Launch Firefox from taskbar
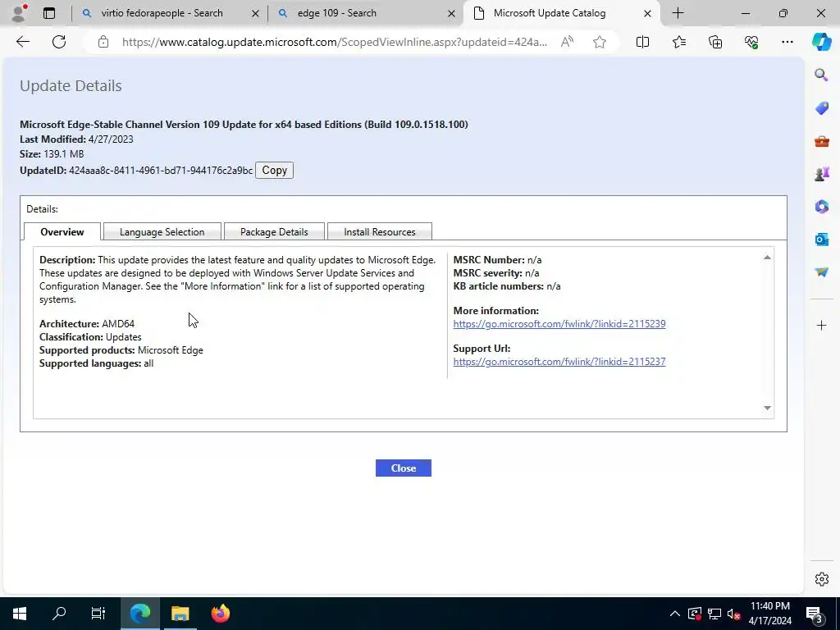 [220, 614]
